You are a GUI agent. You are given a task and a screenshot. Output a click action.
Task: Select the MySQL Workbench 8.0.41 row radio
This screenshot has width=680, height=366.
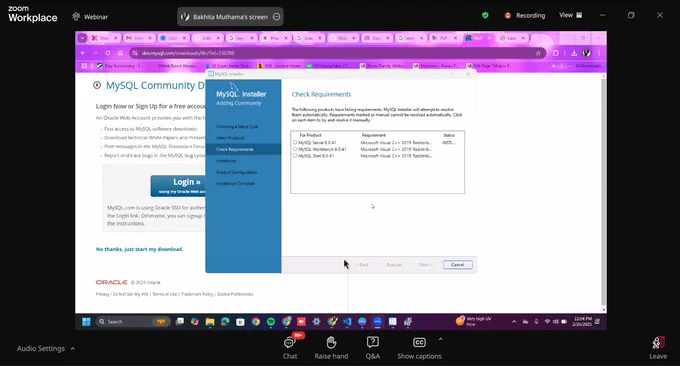[x=295, y=149]
